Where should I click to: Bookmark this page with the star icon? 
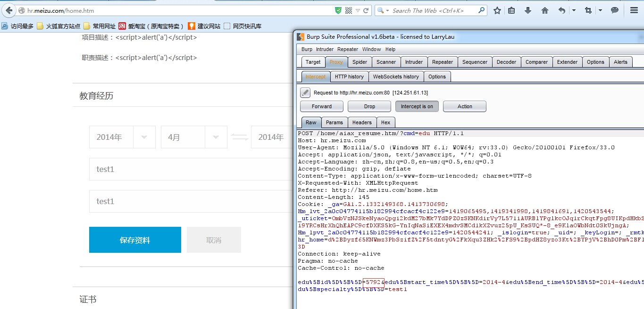[497, 10]
